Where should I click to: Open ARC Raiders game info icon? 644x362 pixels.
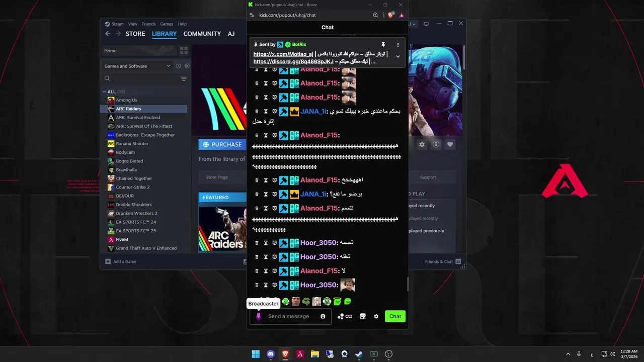coord(436,144)
